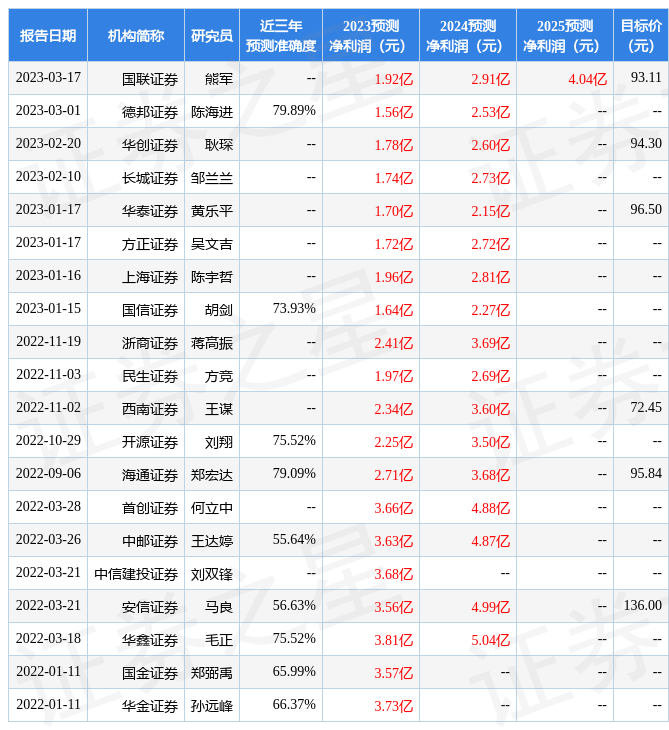Select institution 中信建投证券
The image size is (669, 730).
click(136, 575)
